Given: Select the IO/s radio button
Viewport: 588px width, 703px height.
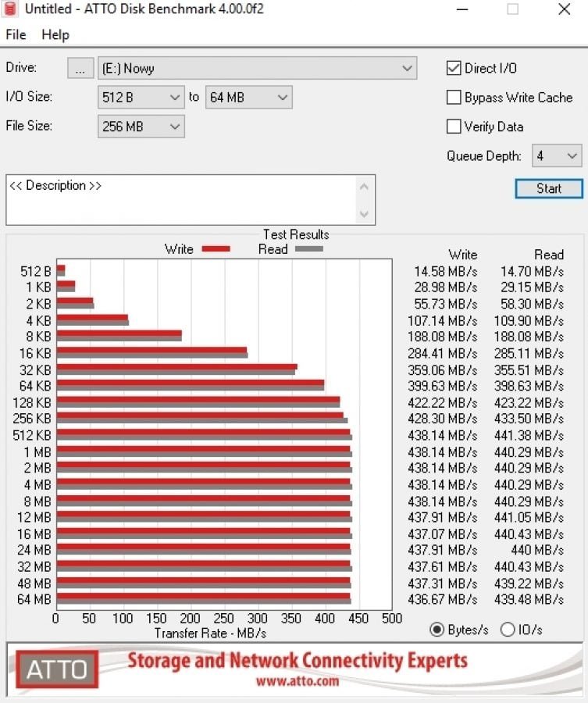Looking at the screenshot, I should 508,630.
